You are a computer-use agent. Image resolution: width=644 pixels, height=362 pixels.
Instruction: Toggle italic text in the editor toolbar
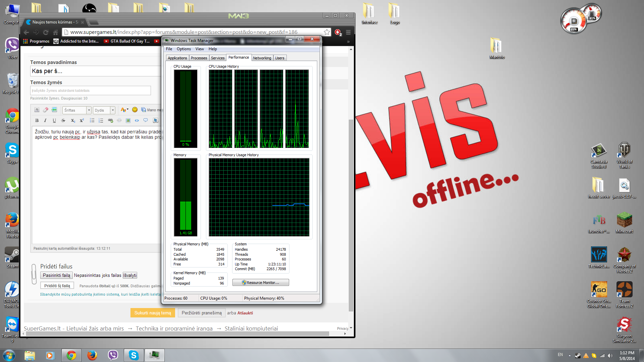point(45,120)
